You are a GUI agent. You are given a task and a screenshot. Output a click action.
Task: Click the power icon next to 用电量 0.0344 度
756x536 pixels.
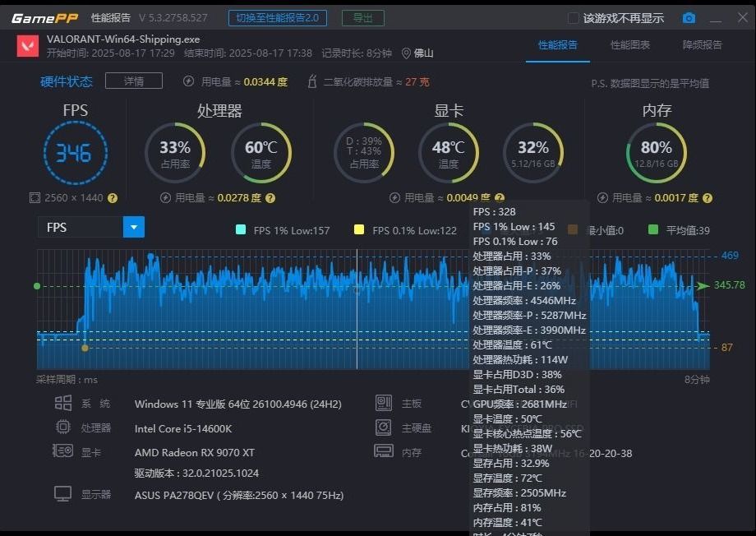pos(188,81)
